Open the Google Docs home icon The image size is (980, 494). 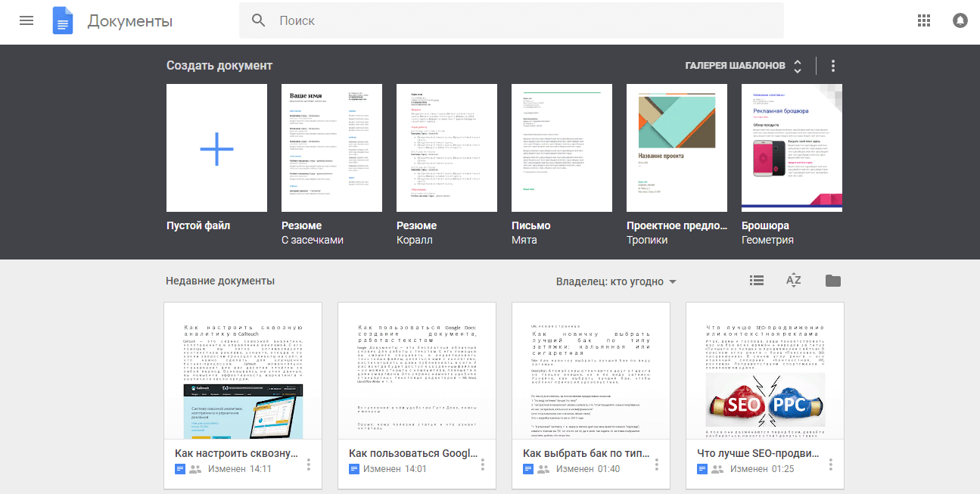[x=63, y=20]
